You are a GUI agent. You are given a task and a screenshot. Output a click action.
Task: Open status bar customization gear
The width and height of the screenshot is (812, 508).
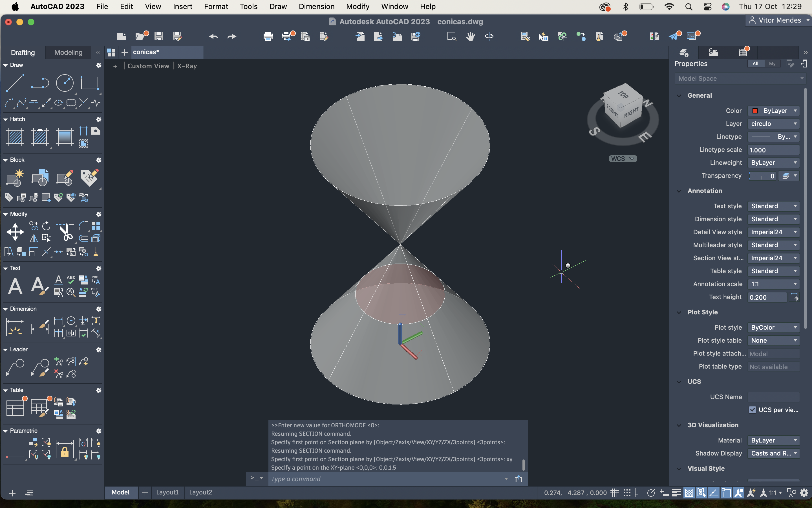804,493
